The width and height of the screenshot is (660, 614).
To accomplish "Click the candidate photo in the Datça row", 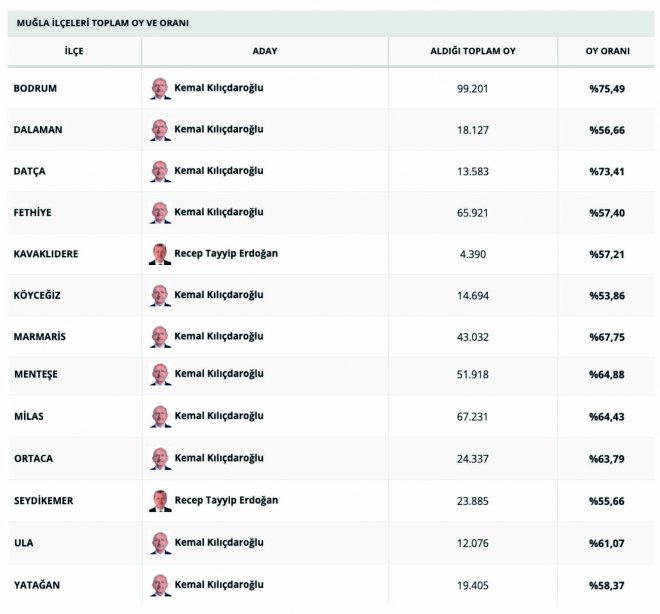I will (x=160, y=171).
